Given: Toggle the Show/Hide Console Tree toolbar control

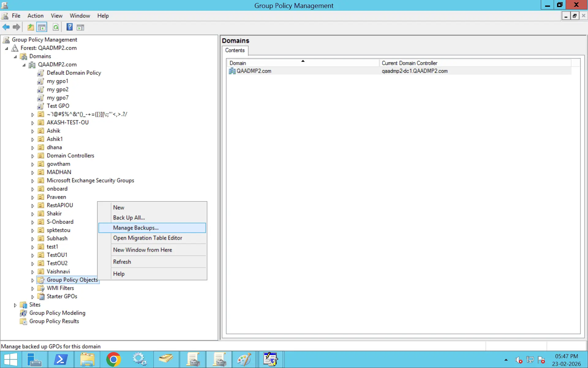Looking at the screenshot, I should click(42, 27).
